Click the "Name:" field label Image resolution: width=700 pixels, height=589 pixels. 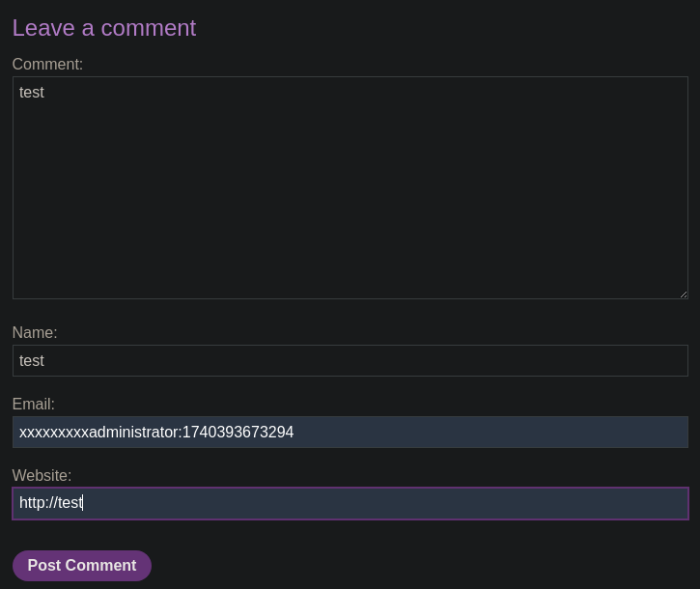(x=35, y=333)
